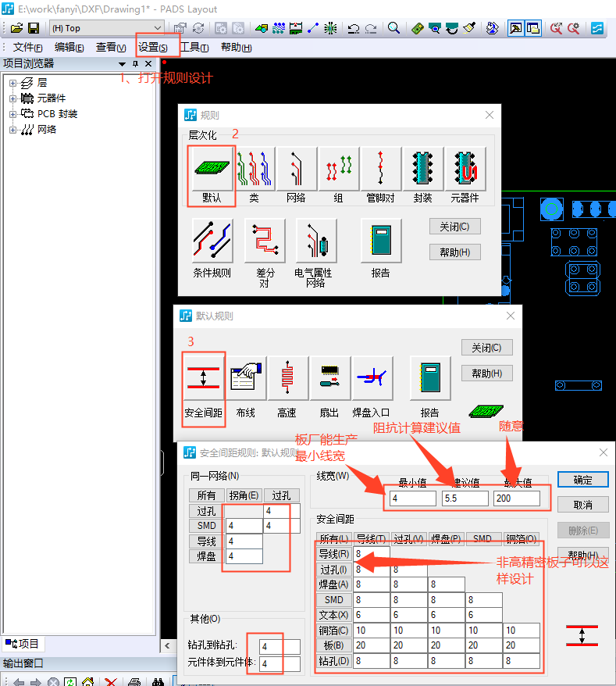Open the 查看(V) menu
The height and width of the screenshot is (686, 616).
pyautogui.click(x=111, y=47)
